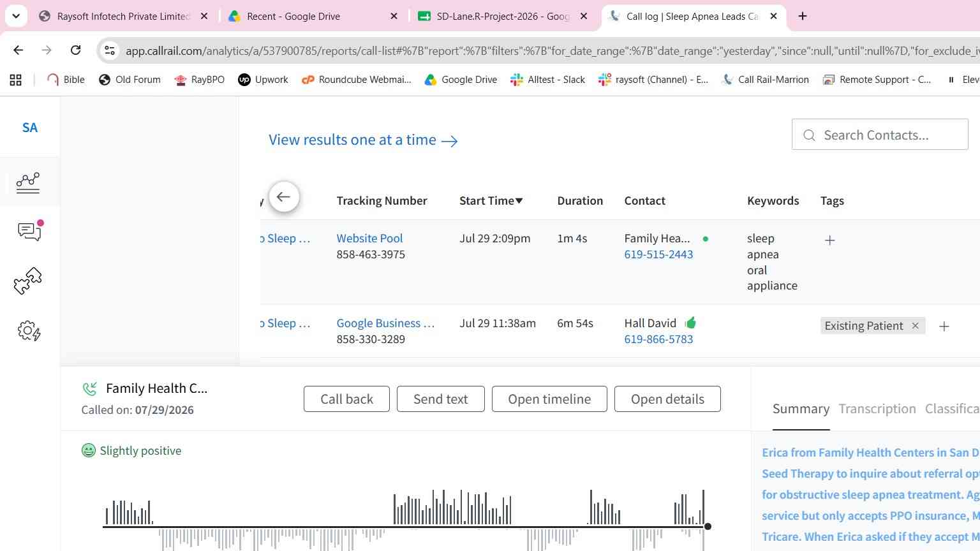This screenshot has height=551, width=980.
Task: Reload the page with the browser refresh icon
Action: (x=75, y=50)
